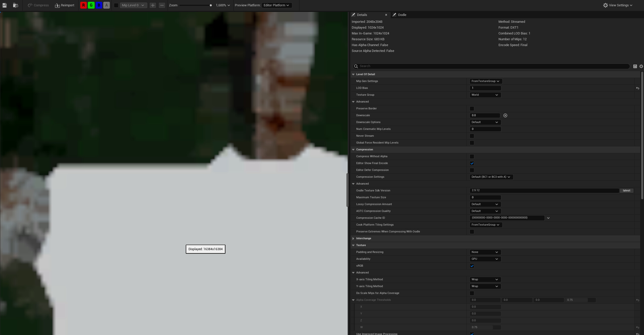Switch to the Oodle tab
The height and width of the screenshot is (335, 644).
click(x=402, y=15)
